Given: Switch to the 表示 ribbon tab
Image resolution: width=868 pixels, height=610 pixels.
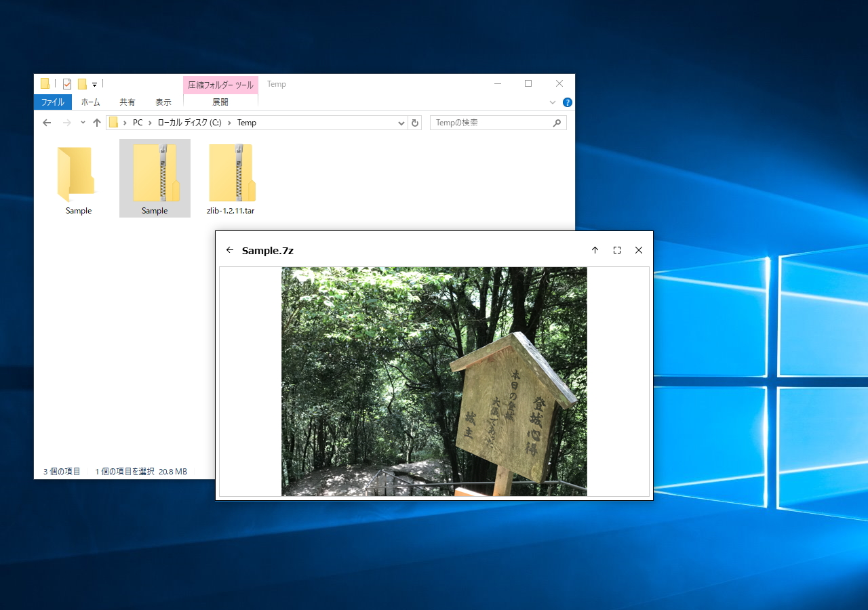Looking at the screenshot, I should tap(163, 102).
